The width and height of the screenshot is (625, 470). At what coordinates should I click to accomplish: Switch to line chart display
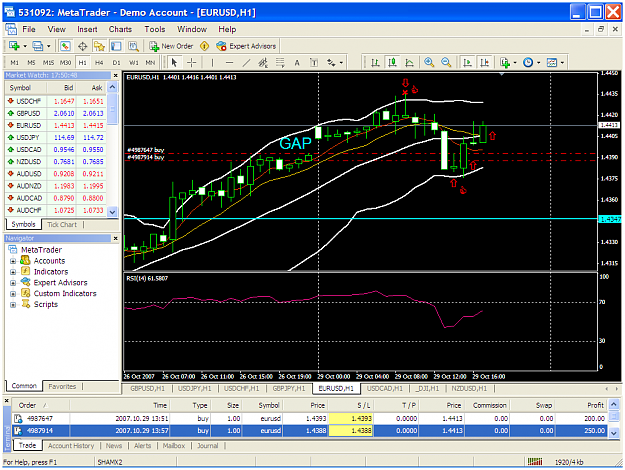[409, 63]
